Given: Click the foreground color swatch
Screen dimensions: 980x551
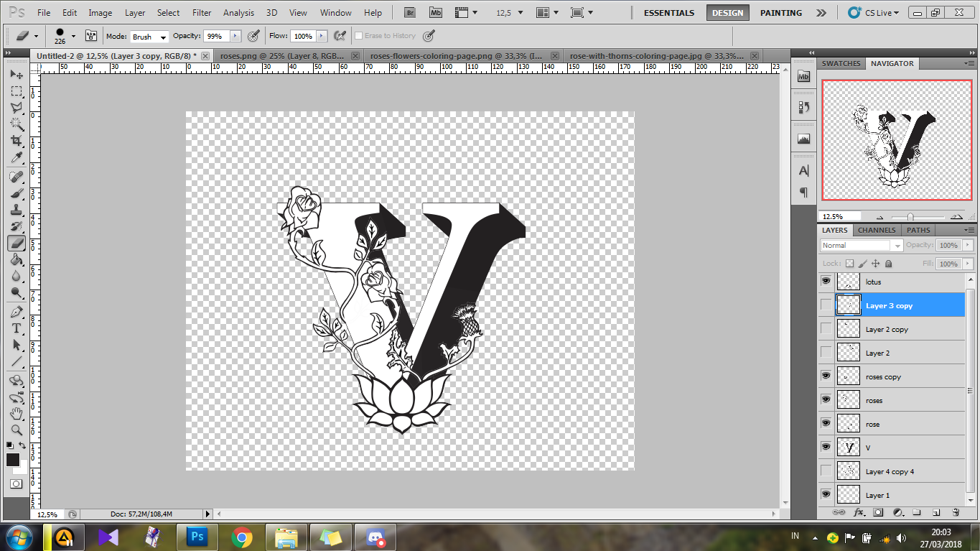Looking at the screenshot, I should tap(13, 460).
